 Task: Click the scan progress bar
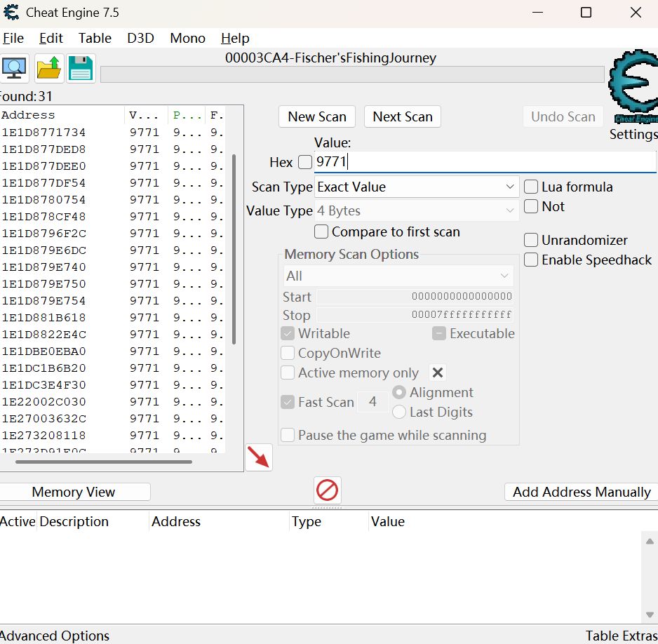click(352, 74)
